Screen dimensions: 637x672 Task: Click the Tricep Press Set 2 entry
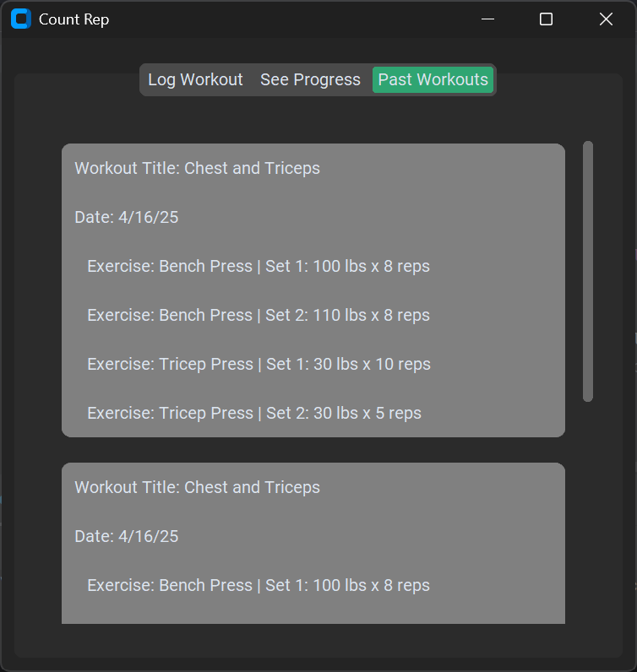[253, 413]
